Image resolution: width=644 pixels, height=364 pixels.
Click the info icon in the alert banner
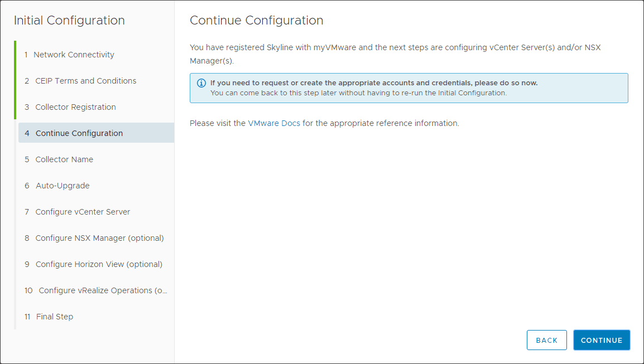pyautogui.click(x=201, y=83)
